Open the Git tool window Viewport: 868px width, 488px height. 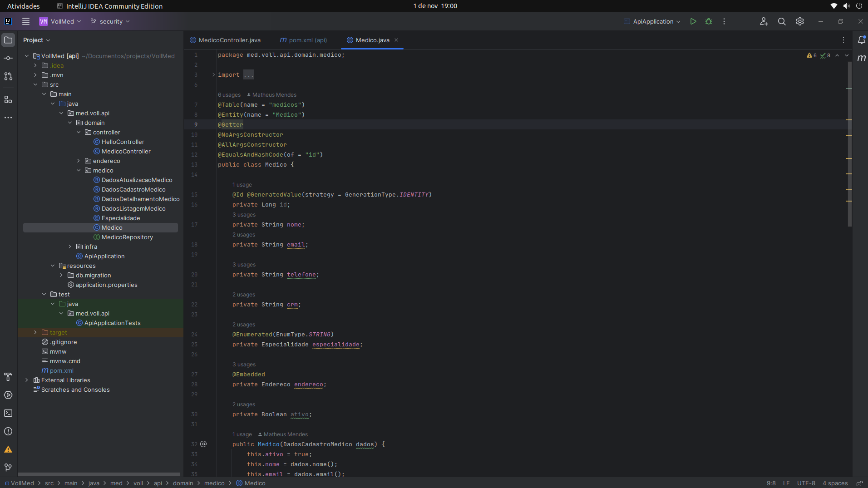click(8, 468)
